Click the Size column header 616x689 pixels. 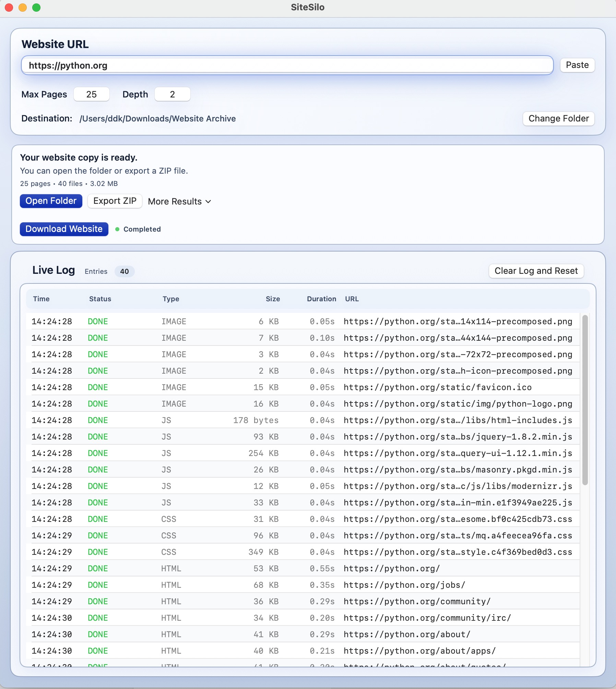(x=273, y=299)
